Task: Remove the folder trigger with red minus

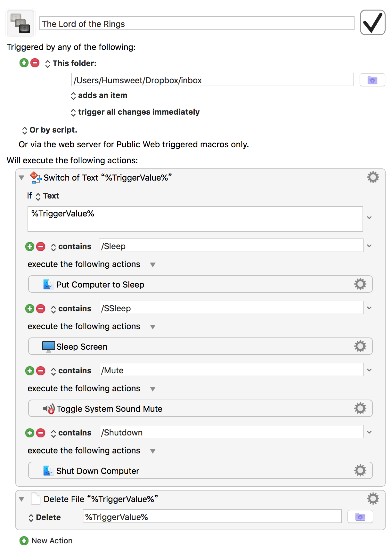Action: tap(35, 63)
